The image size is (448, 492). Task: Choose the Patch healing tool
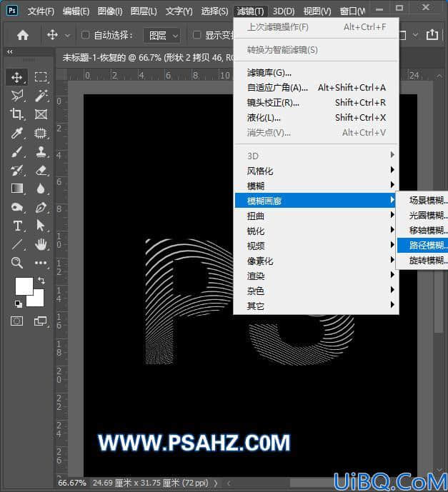coord(41,133)
